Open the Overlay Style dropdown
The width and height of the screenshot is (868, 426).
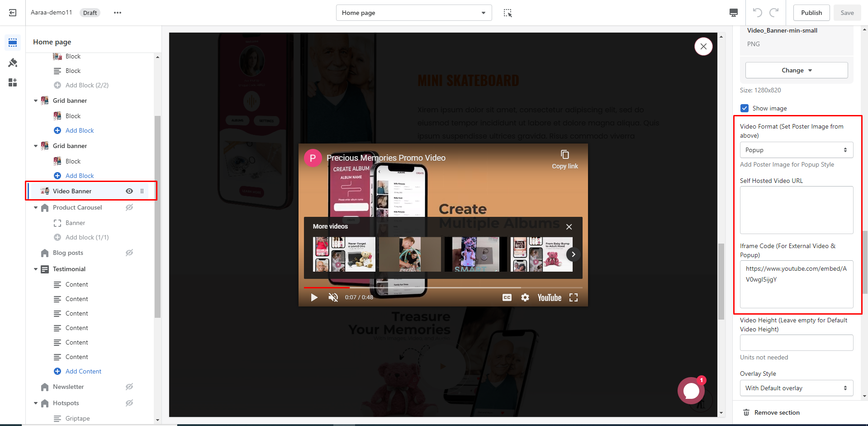pyautogui.click(x=797, y=388)
